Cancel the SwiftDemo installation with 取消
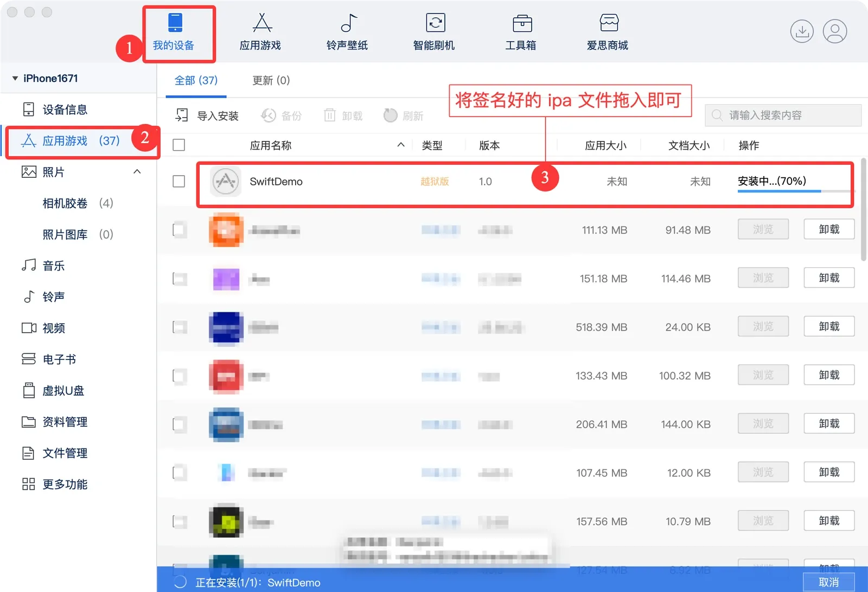 [x=828, y=582]
